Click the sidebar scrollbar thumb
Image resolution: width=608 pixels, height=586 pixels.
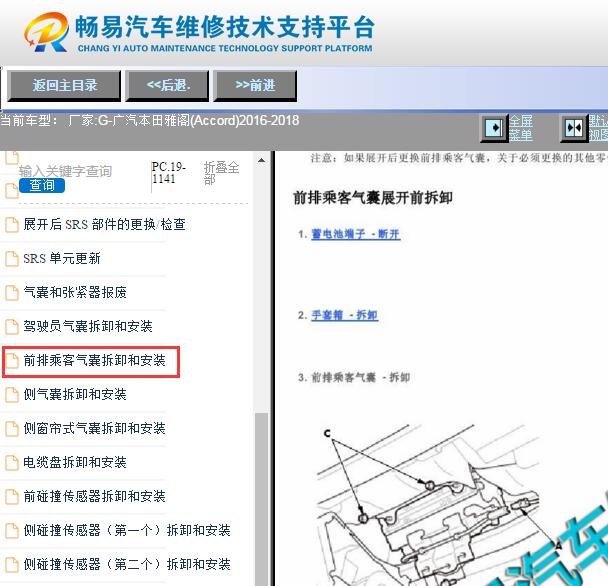click(x=262, y=500)
